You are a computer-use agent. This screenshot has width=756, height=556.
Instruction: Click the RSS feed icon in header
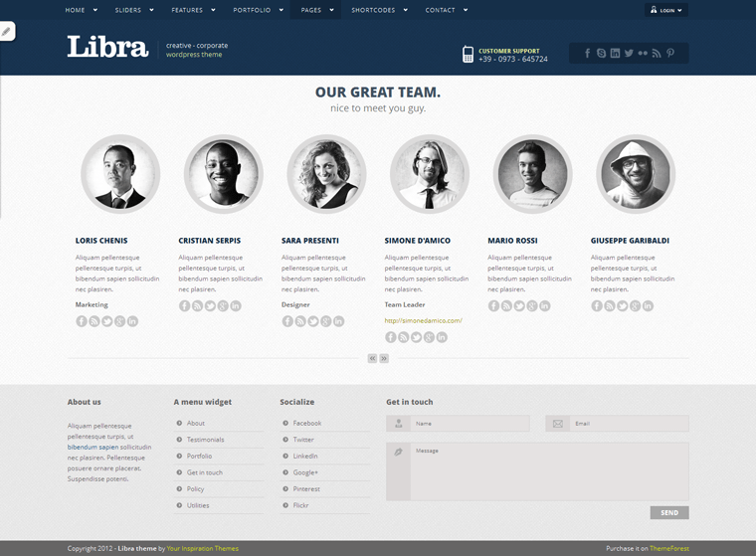coord(657,53)
